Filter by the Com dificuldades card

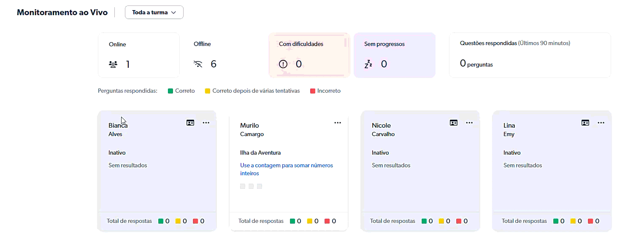click(x=309, y=55)
